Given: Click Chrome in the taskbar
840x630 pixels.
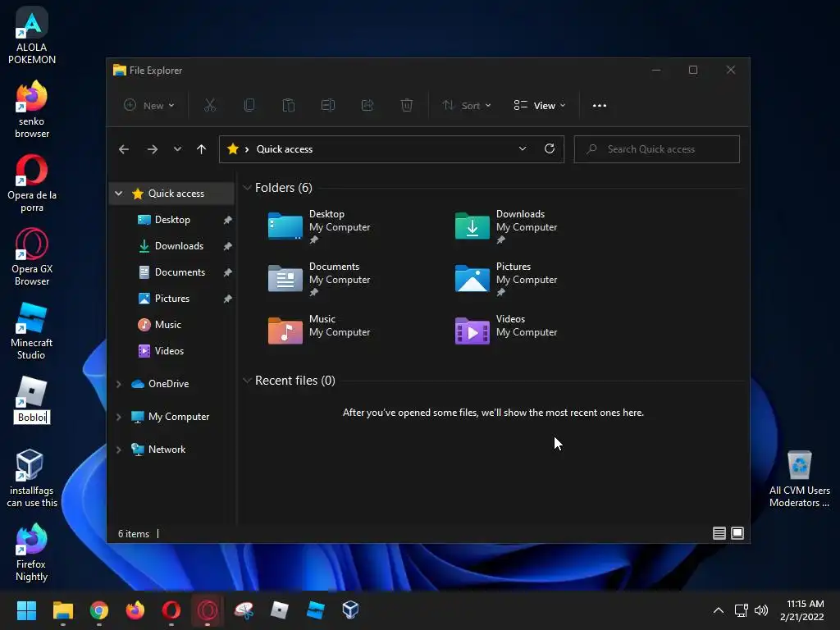Looking at the screenshot, I should (x=99, y=610).
